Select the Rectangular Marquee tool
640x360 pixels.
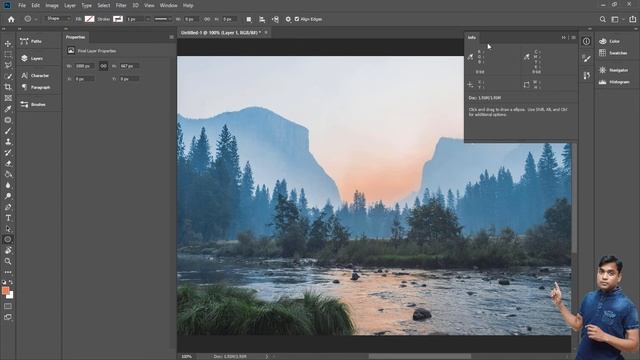click(x=8, y=54)
